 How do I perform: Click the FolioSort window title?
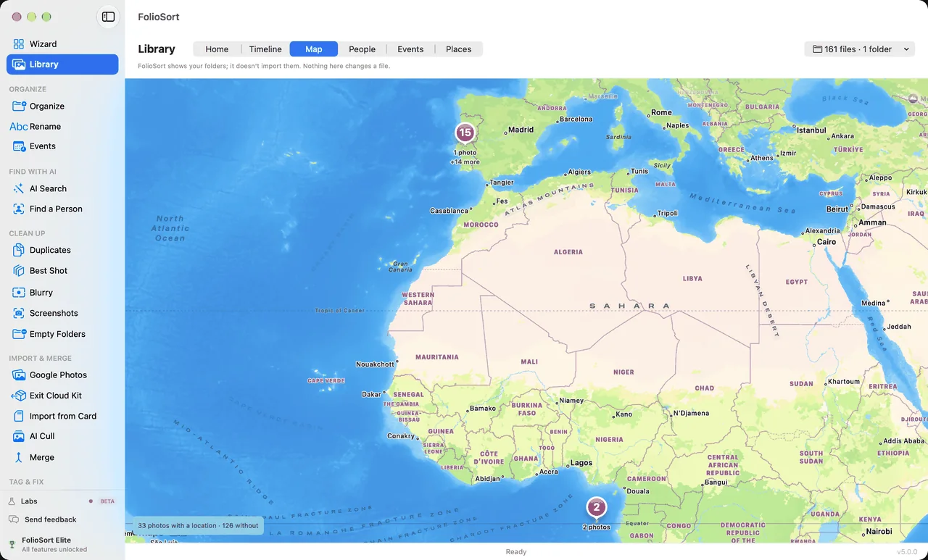[159, 17]
